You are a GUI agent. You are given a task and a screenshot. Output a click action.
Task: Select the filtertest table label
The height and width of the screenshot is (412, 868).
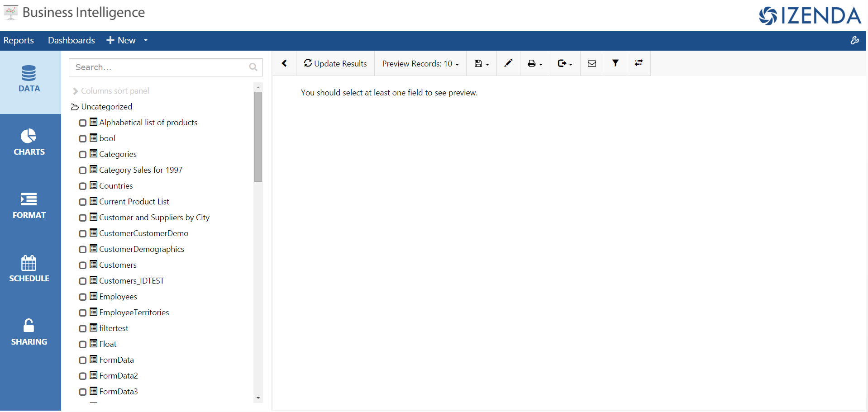click(x=114, y=328)
